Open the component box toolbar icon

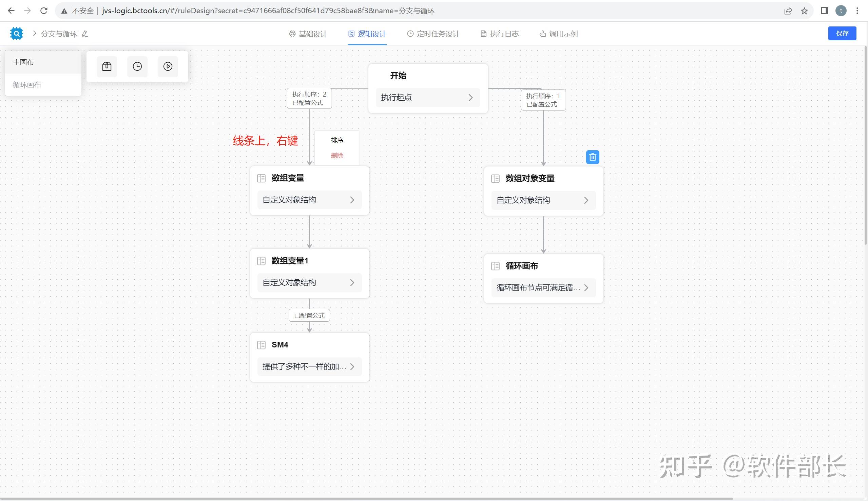[107, 66]
